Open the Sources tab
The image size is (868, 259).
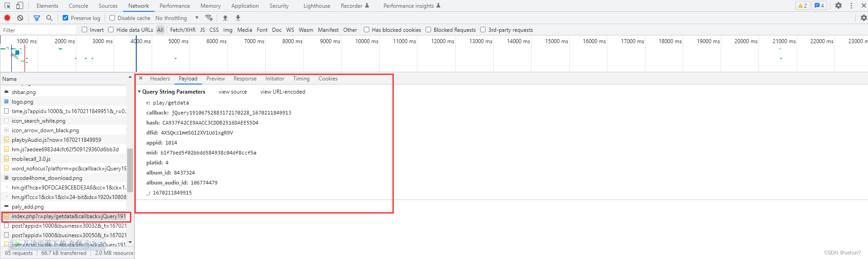[108, 5]
